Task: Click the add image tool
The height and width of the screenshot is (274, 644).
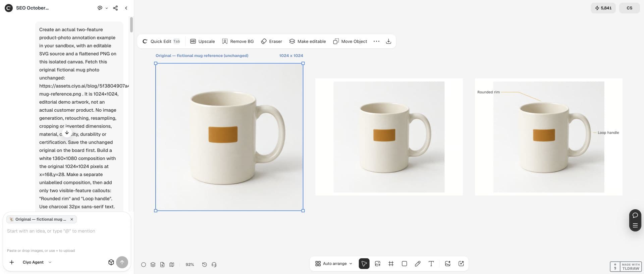Action: [377, 264]
